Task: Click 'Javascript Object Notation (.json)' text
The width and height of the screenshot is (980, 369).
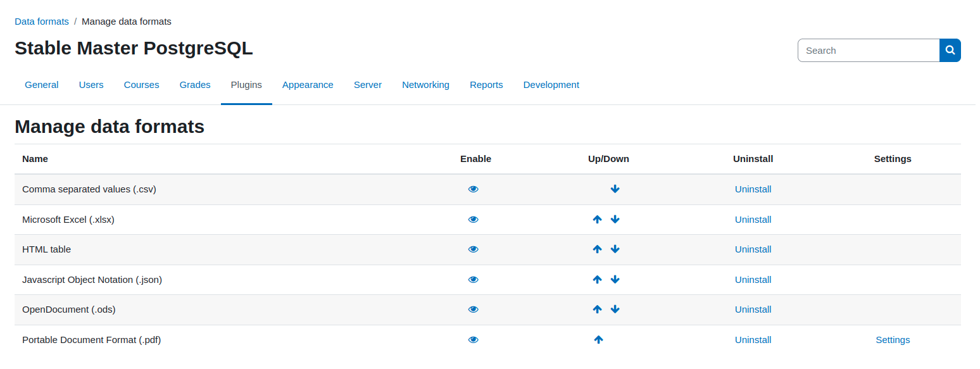Action: [x=92, y=280]
